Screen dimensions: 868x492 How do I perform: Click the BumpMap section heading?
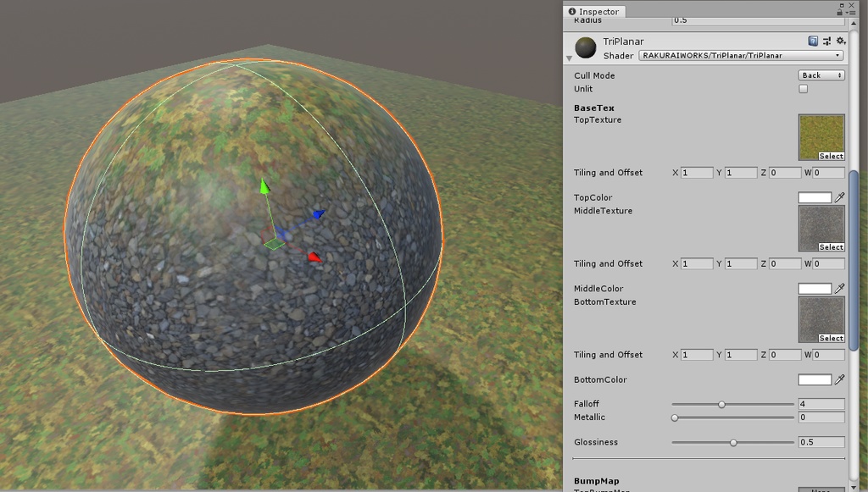point(596,481)
